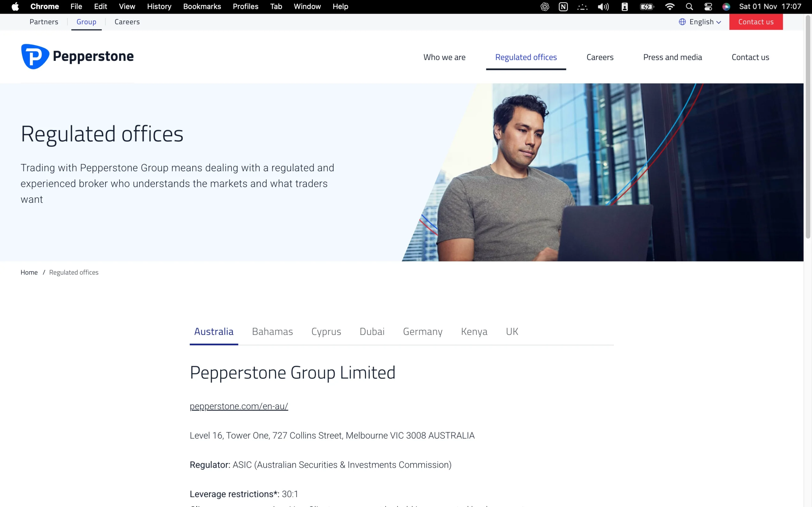Screen dimensions: 812x507
Task: Open the Bookmarks menu
Action: [x=202, y=6]
